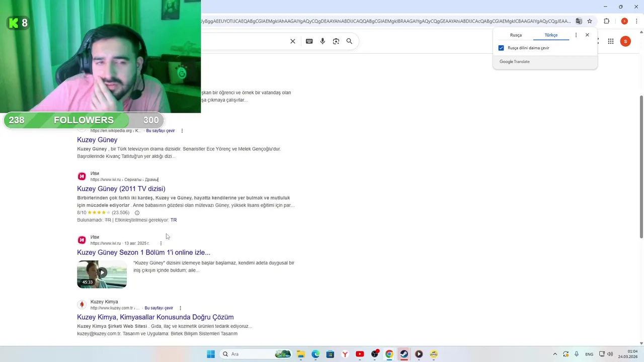Open 'Kuzey Güney (2011 TV dizisi)' link
Viewport: 644px width, 362px height.
coord(121,189)
